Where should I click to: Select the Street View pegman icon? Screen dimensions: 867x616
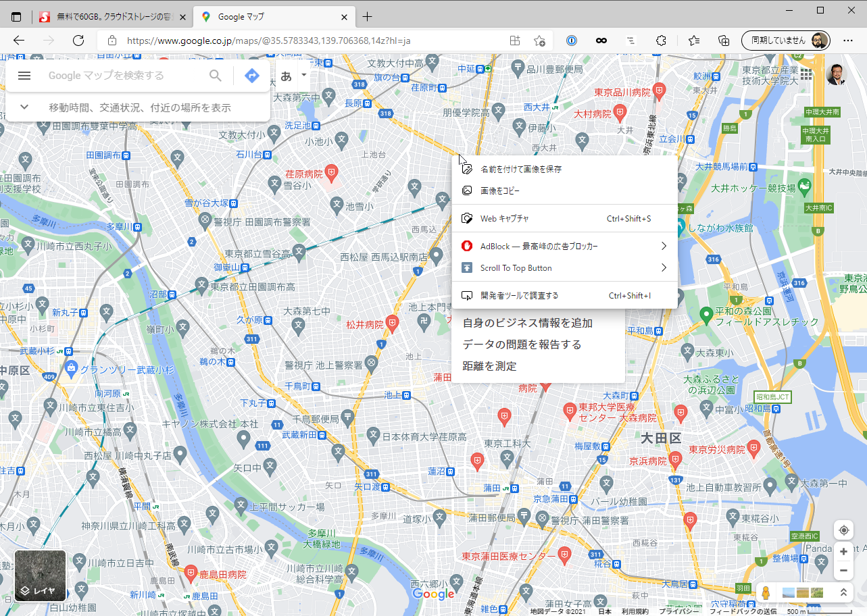click(766, 592)
